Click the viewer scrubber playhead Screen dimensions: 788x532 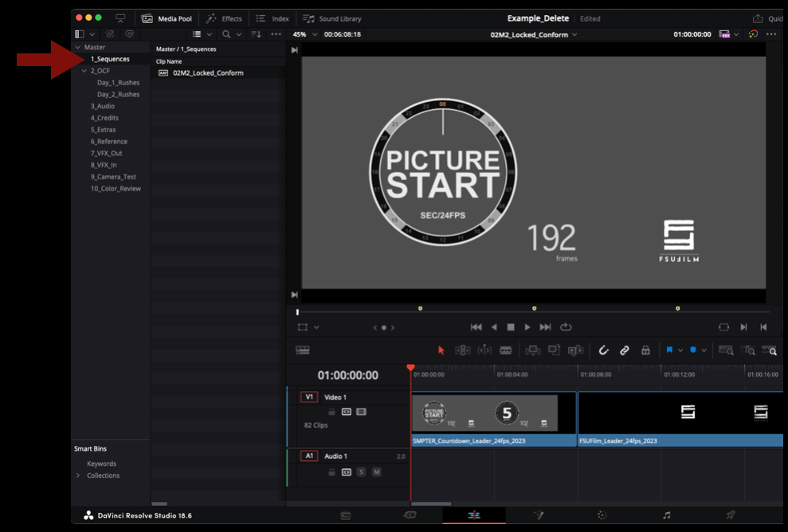297,312
